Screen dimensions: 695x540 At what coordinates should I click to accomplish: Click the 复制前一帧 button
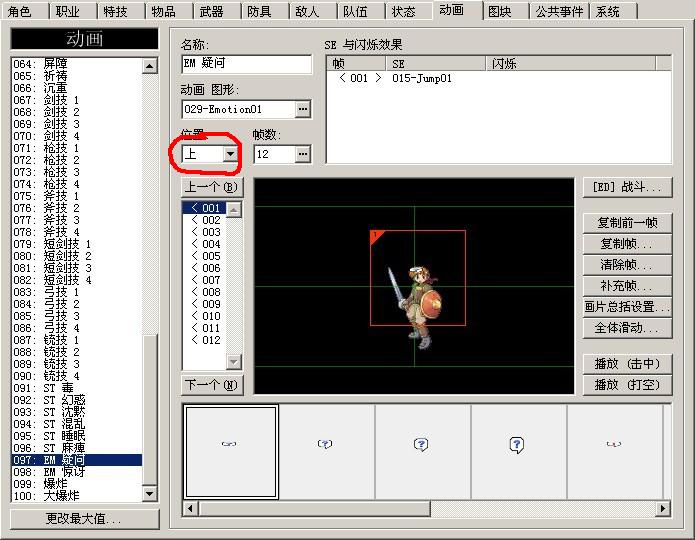[x=627, y=223]
